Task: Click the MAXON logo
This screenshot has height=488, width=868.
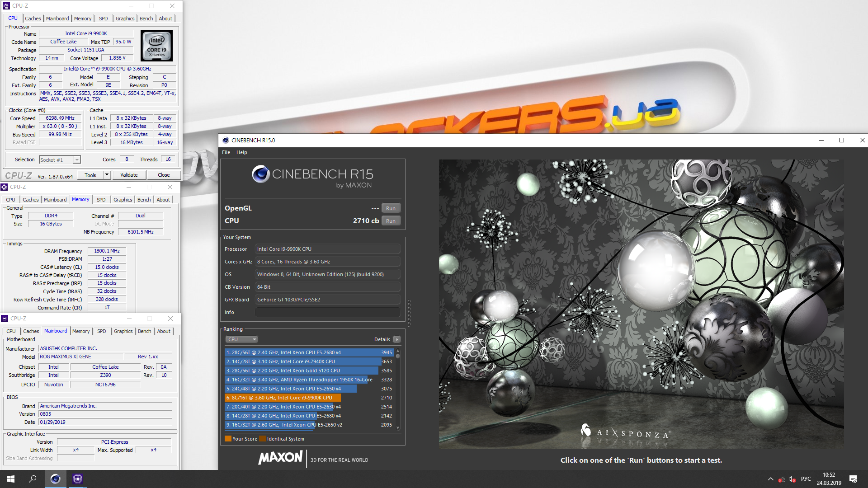Action: 280,458
